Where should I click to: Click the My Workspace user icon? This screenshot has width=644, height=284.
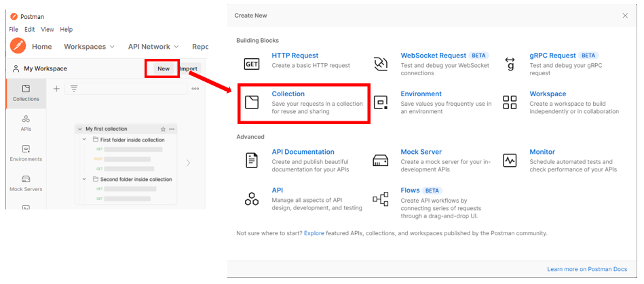point(16,68)
